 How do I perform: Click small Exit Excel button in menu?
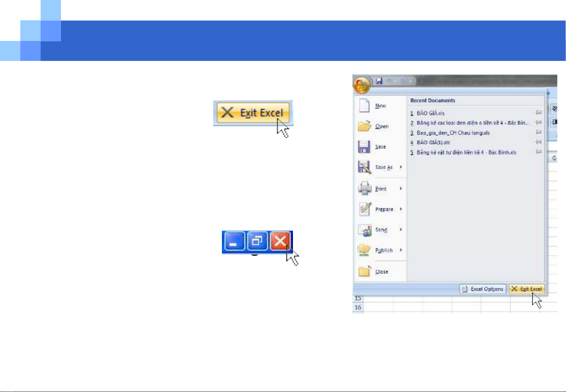click(527, 289)
